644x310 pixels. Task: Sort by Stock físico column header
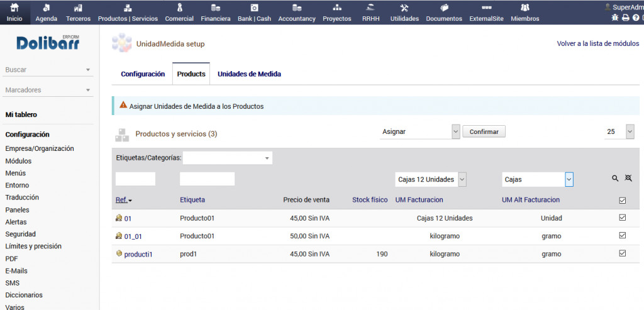click(x=370, y=200)
